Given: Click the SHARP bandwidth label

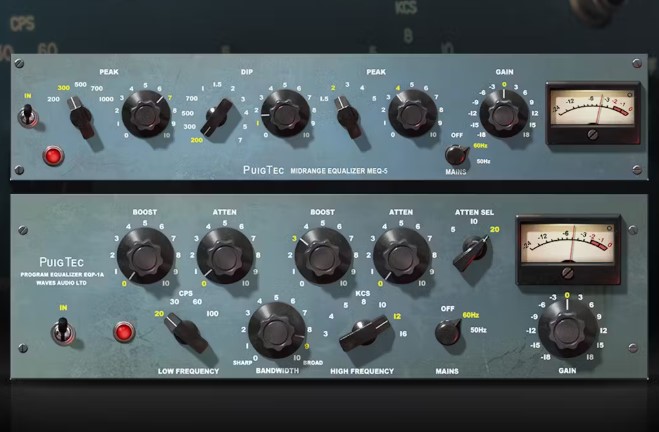Looking at the screenshot, I should pos(242,362).
